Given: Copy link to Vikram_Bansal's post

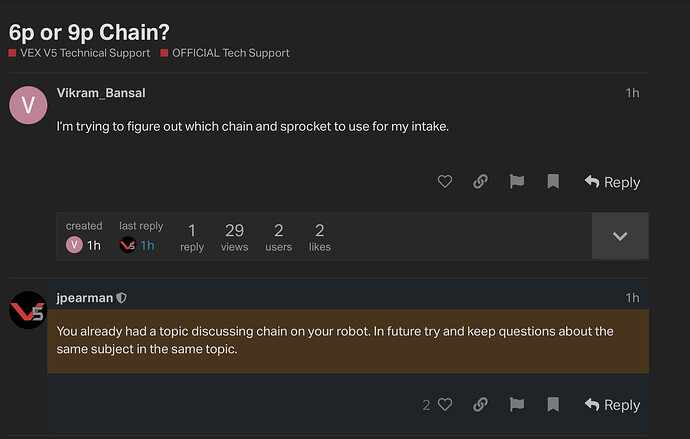Looking at the screenshot, I should point(480,182).
